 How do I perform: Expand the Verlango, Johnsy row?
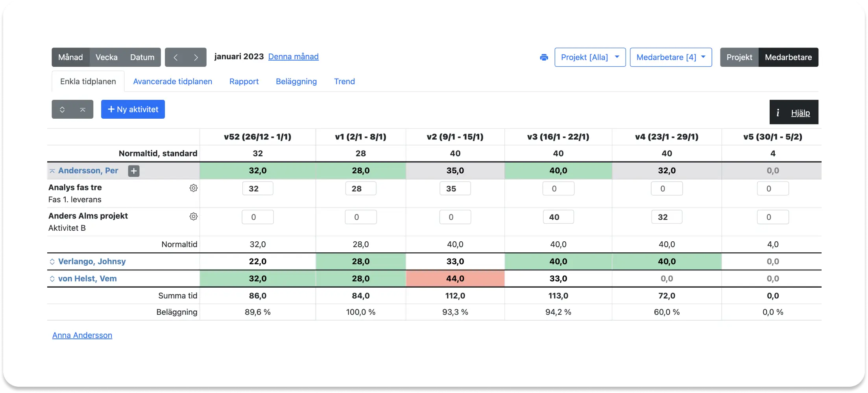[52, 262]
